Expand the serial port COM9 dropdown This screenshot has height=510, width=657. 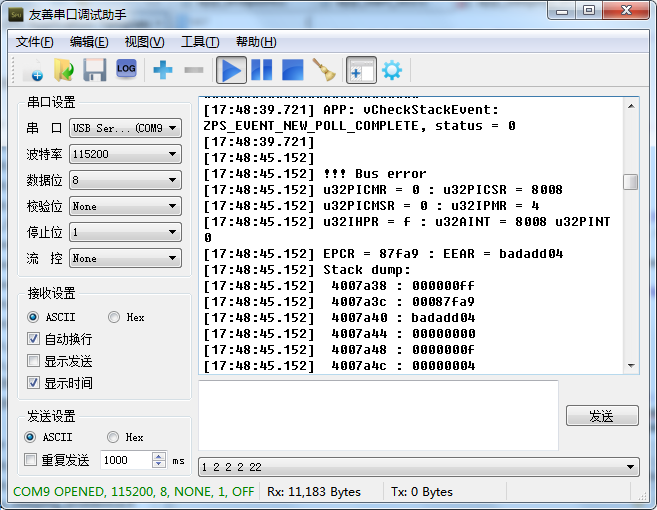click(x=125, y=128)
